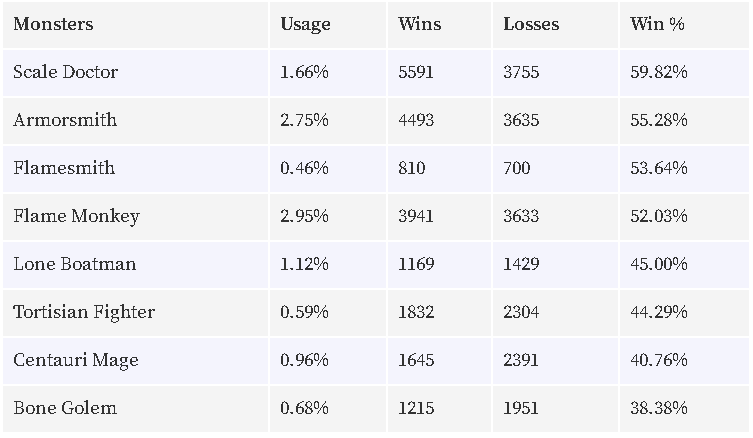This screenshot has height=438, width=753.
Task: Select Flamesmith in the monsters list
Action: click(64, 168)
